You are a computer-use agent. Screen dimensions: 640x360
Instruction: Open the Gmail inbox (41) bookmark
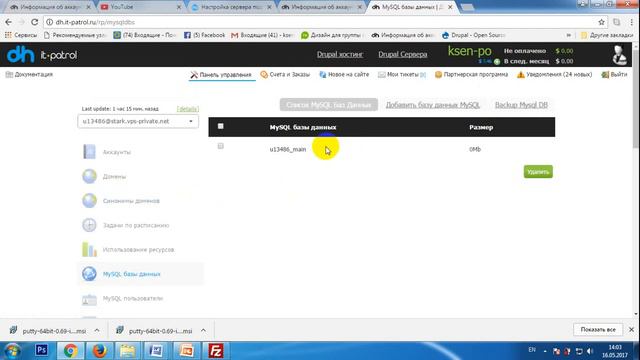262,35
